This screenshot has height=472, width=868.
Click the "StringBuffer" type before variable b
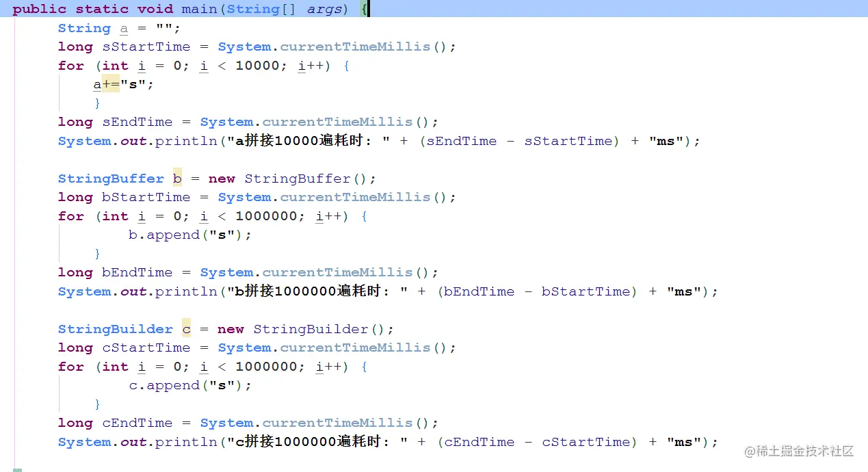(111, 179)
